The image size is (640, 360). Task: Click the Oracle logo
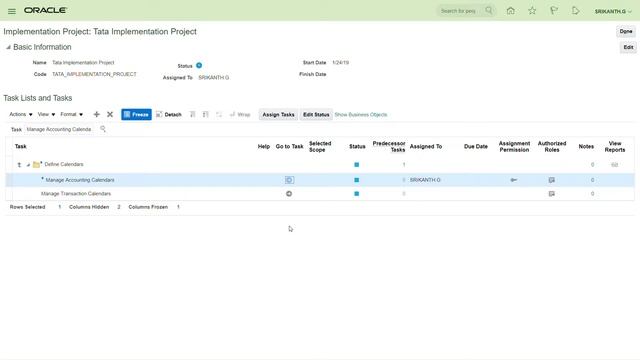(45, 11)
